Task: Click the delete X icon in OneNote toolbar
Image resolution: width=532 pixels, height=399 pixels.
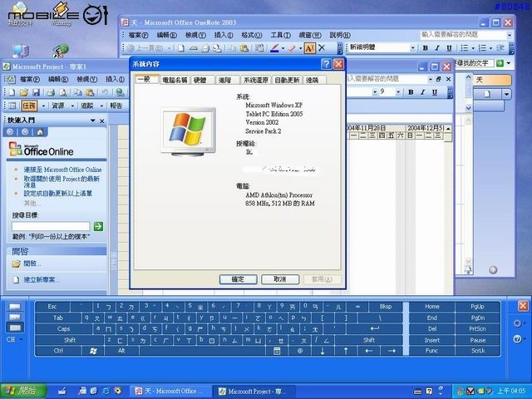Action: pos(322,48)
